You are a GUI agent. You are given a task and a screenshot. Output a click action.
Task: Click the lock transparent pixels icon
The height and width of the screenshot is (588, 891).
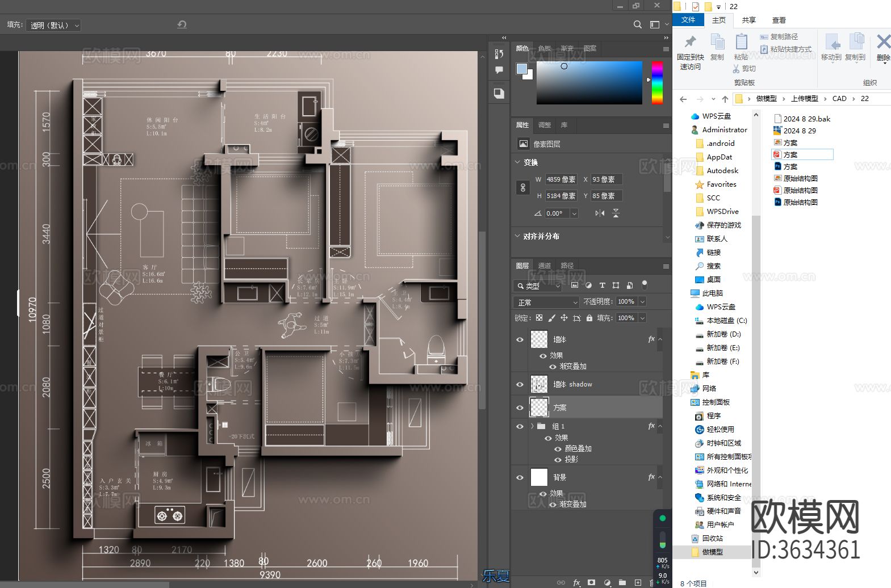(539, 318)
